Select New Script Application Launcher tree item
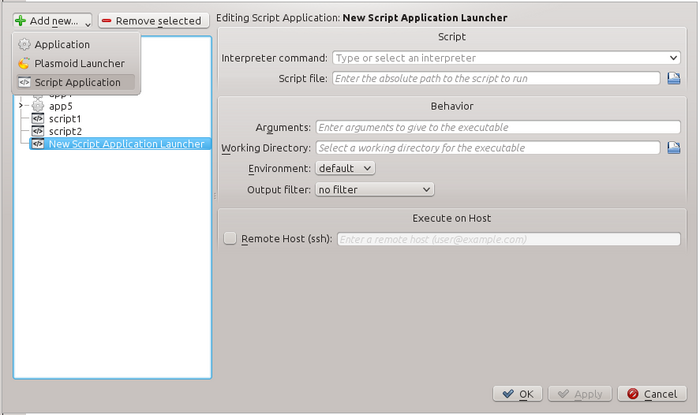Viewport: 700px width, 415px height. 126,144
